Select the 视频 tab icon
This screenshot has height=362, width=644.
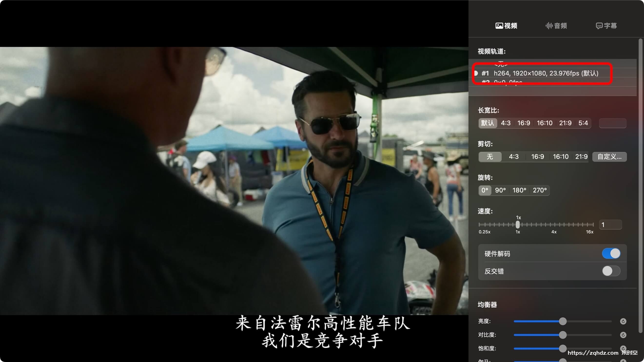coord(499,26)
